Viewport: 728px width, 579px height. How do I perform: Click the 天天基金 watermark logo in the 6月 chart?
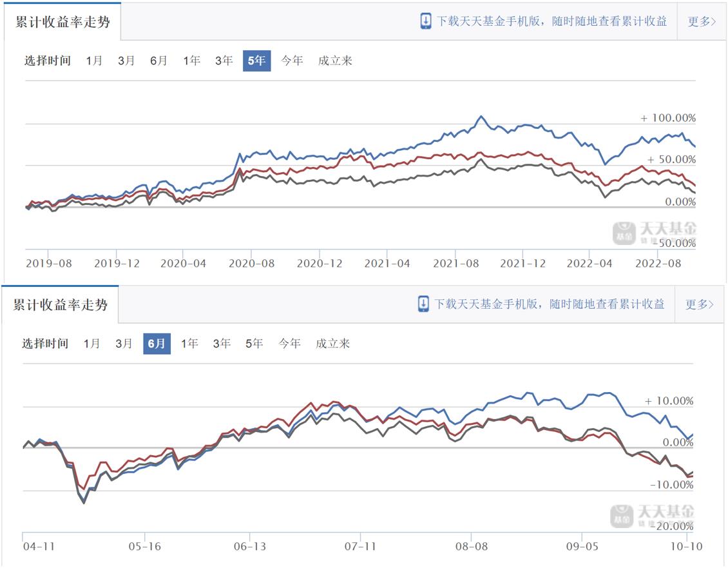[x=652, y=516]
